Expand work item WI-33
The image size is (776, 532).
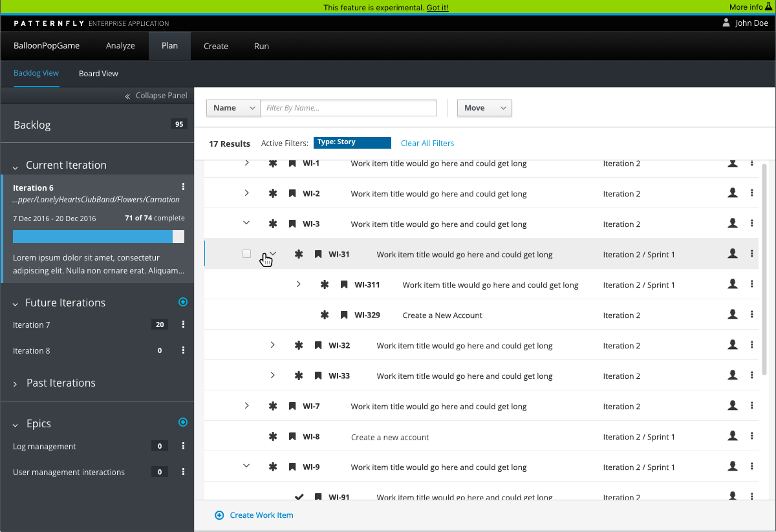pos(272,375)
